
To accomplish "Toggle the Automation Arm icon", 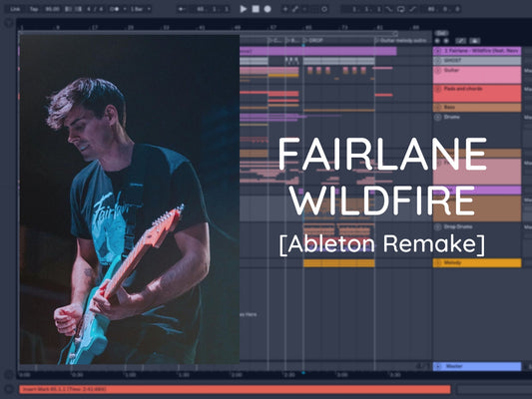I will click(x=295, y=9).
